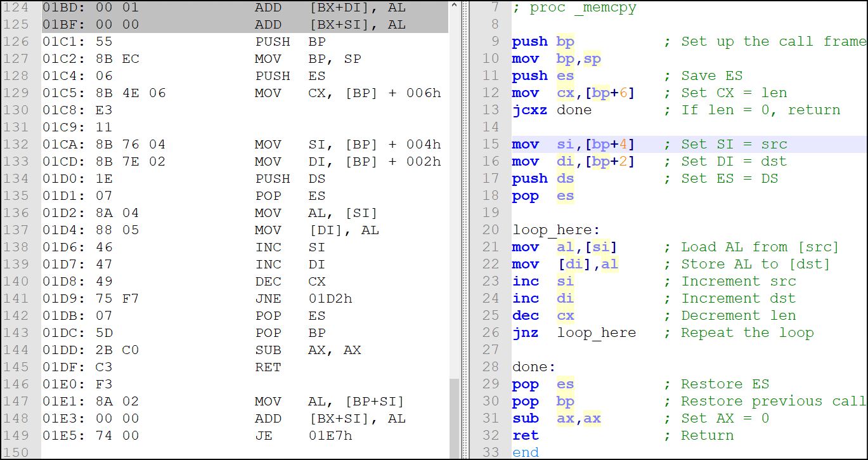Click '; Load AL from [src]' comment

point(752,248)
